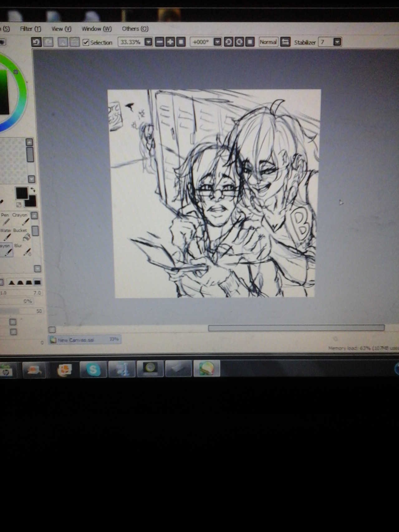Click the tool tray scrollbar thumb

click(x=35, y=231)
